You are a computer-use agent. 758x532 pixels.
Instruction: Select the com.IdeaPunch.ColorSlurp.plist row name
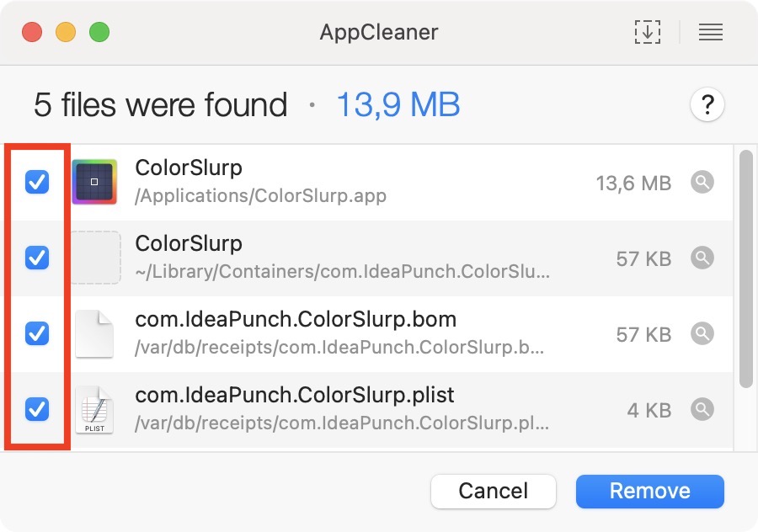295,395
